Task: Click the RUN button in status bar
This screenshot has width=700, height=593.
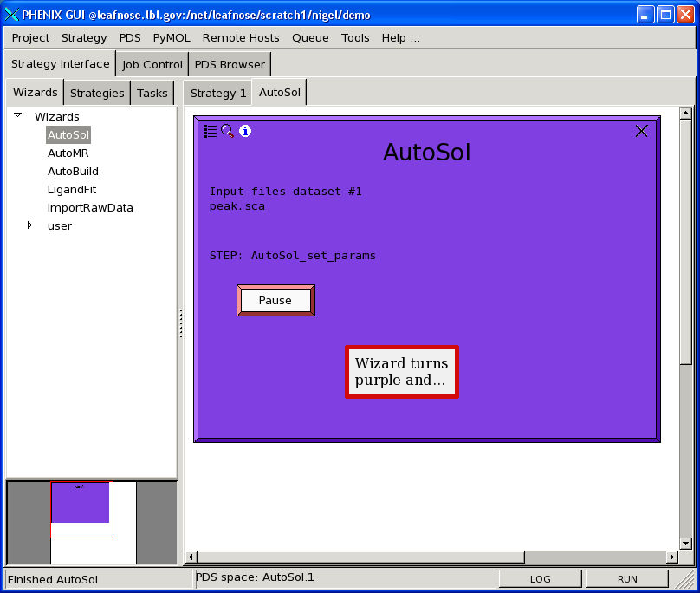Action: [627, 579]
